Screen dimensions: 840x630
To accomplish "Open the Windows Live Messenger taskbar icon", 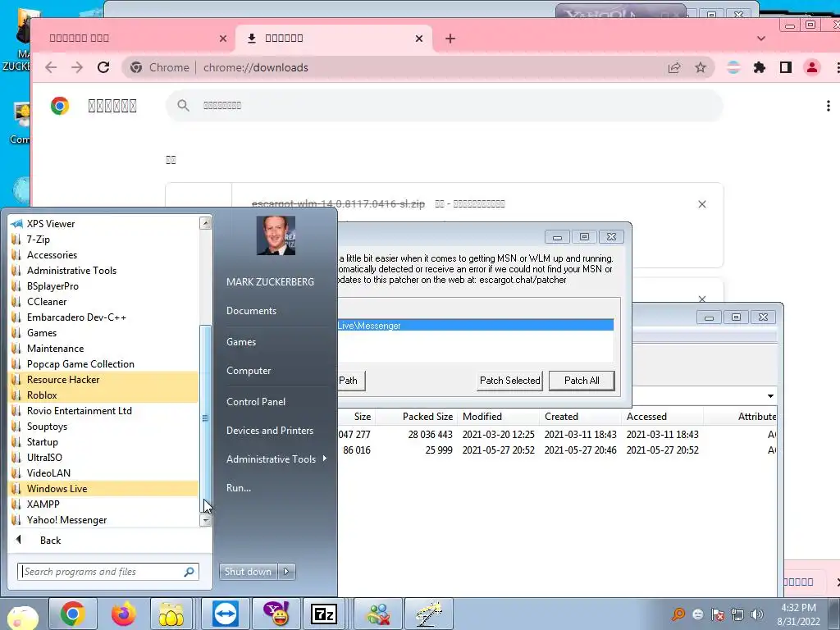I will click(x=378, y=614).
